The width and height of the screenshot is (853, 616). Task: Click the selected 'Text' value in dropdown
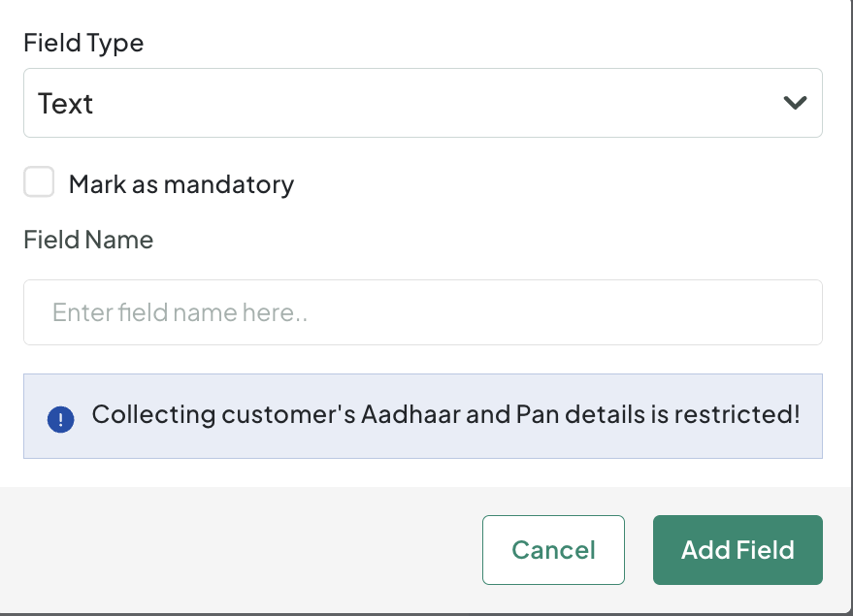point(65,103)
